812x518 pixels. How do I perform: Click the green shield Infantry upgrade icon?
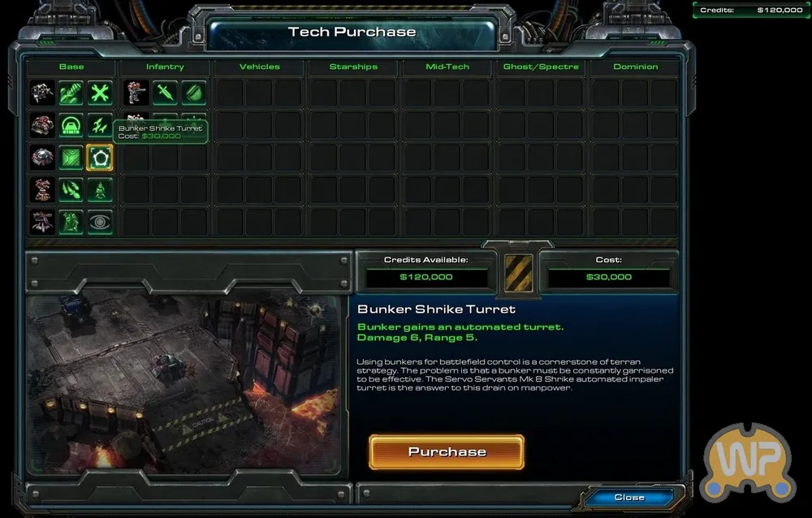point(194,93)
